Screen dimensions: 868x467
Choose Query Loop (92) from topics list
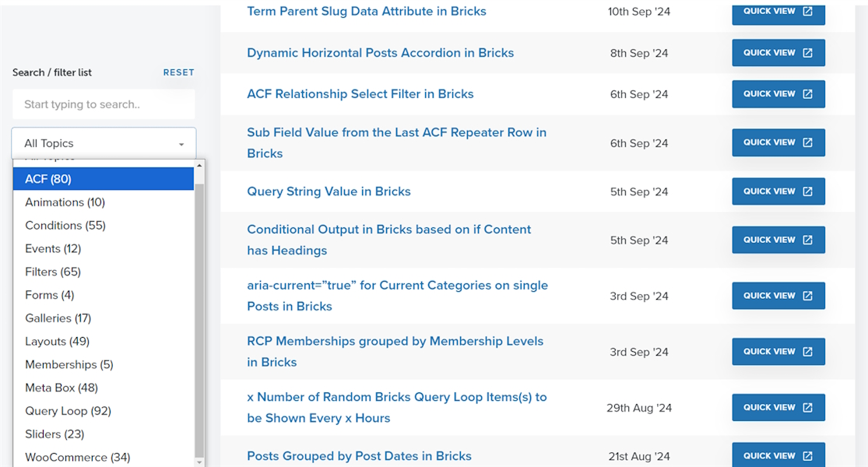(x=69, y=411)
